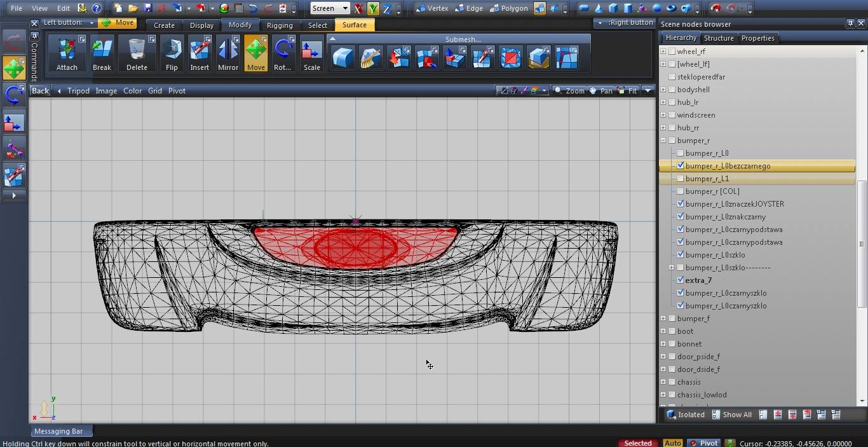Select the Insert tool icon
Screen dimensions: 868x447
200,53
